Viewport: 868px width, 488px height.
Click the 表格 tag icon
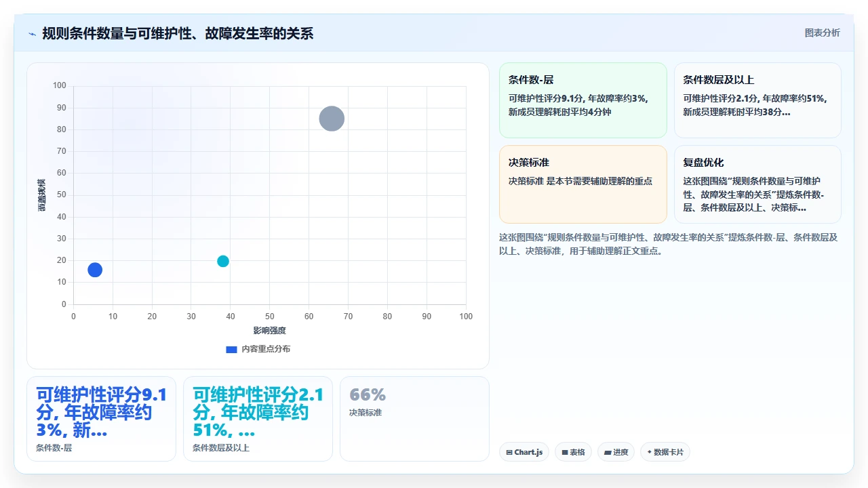[564, 452]
